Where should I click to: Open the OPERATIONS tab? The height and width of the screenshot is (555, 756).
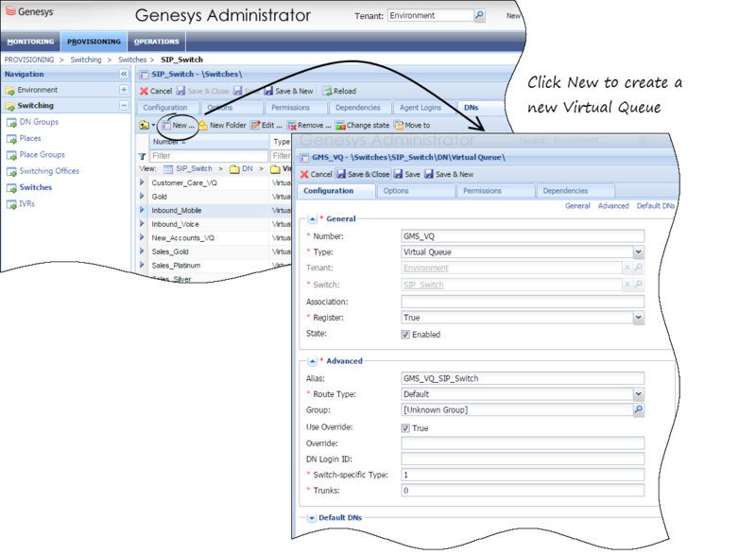[x=156, y=42]
